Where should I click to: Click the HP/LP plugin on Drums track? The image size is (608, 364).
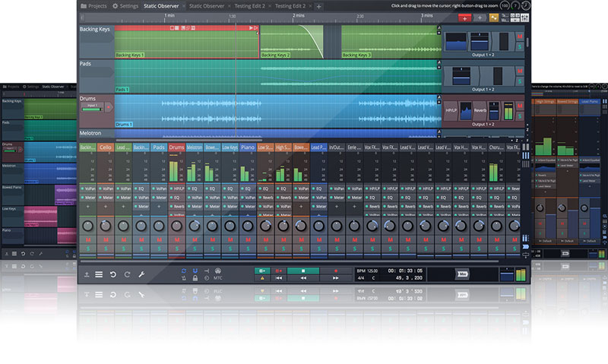point(451,110)
